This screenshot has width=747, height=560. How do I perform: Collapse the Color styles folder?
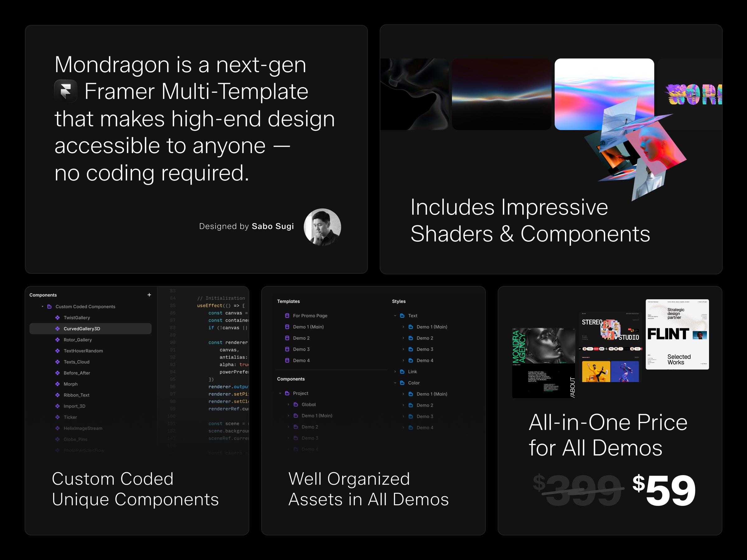point(395,383)
